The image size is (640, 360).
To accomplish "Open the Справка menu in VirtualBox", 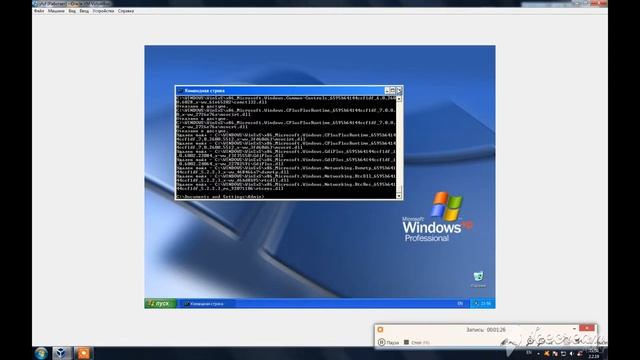I will pyautogui.click(x=126, y=11).
